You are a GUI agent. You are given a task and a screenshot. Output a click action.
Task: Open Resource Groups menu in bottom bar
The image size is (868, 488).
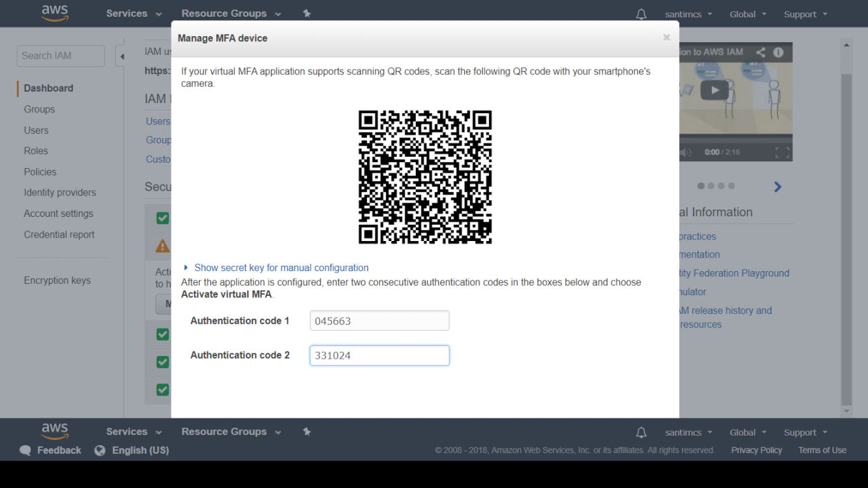click(231, 432)
